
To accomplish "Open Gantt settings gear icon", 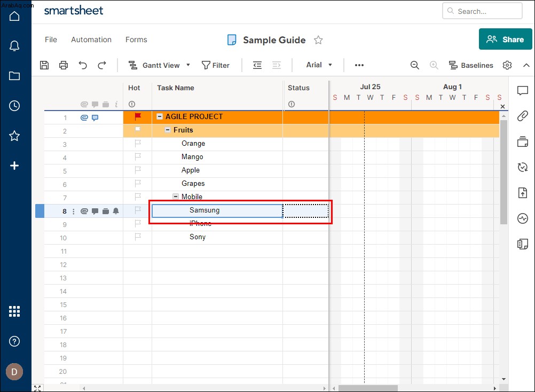I will [x=507, y=65].
